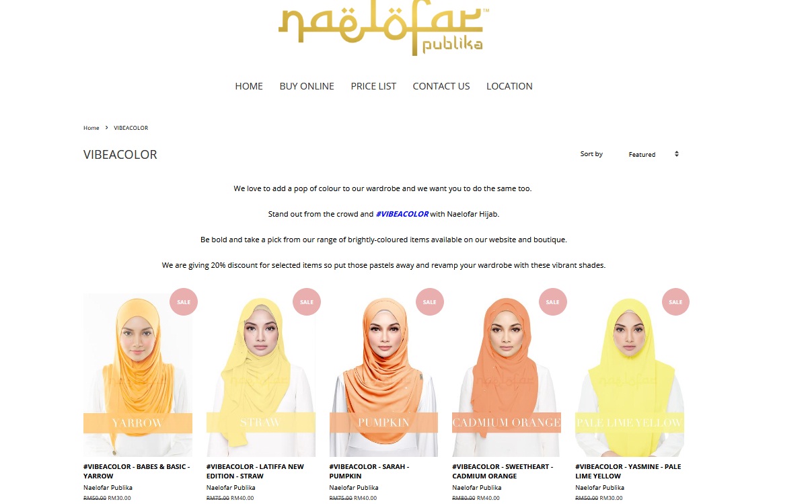This screenshot has width=812, height=504.
Task: Open the LOCATION menu item
Action: pos(509,86)
